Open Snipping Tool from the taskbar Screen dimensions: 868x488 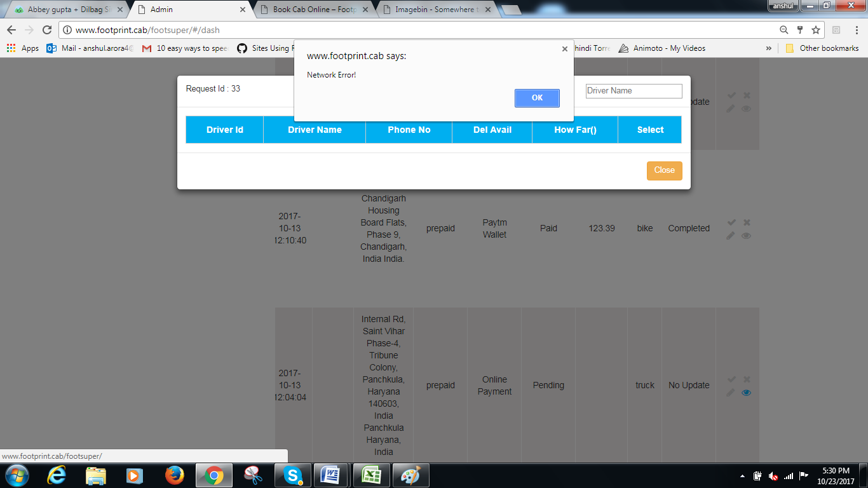pos(254,475)
